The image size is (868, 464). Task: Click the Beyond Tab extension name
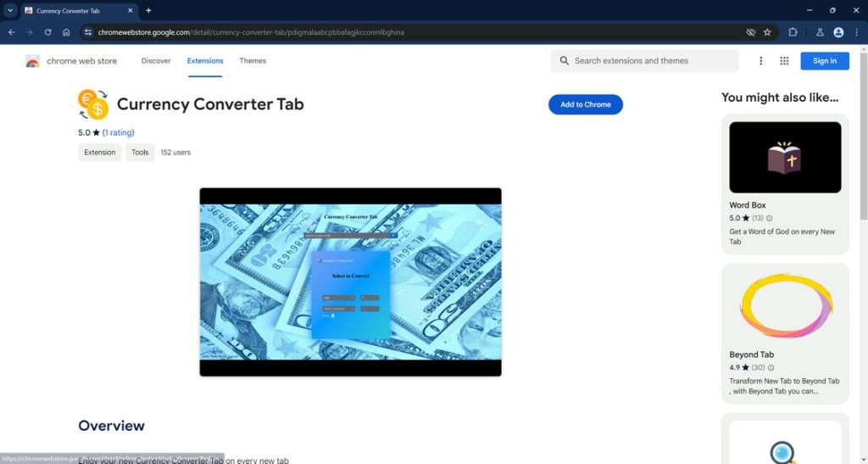(751, 355)
